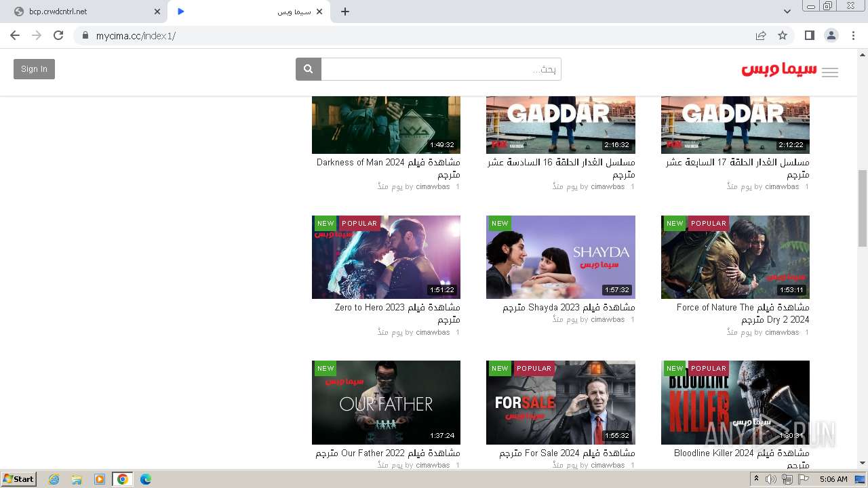Open Our Father movie thumbnail
Viewport: 868px width, 488px height.
tap(386, 403)
